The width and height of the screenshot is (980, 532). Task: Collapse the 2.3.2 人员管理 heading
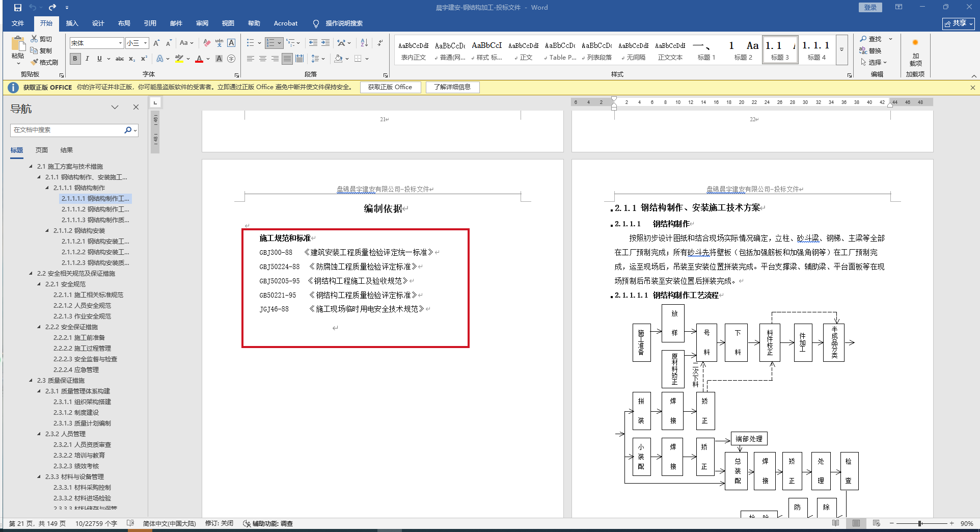click(x=39, y=434)
